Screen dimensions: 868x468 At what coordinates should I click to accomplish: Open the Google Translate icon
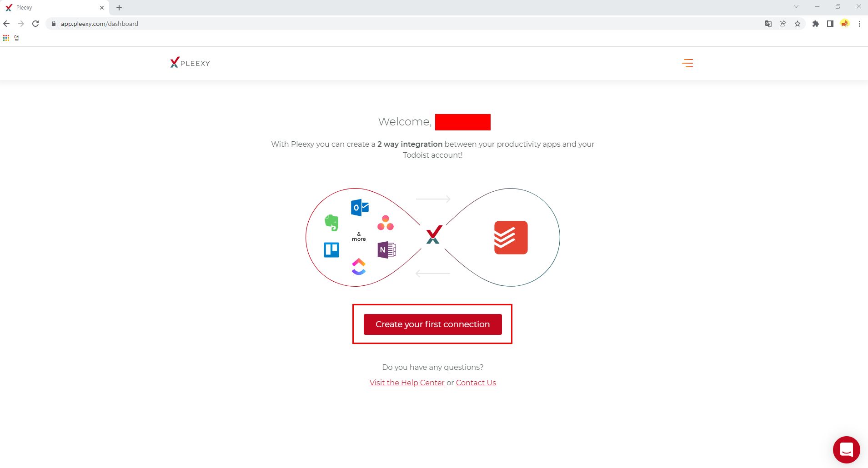[768, 24]
